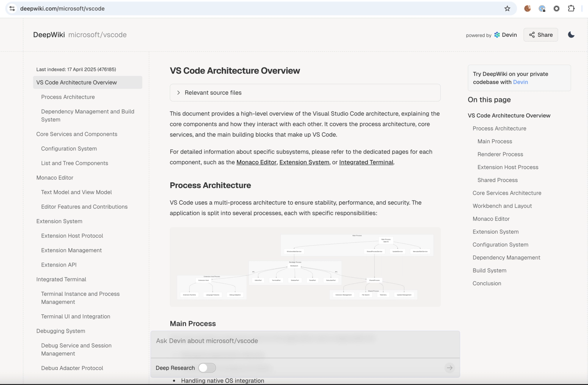Jump to Shared Process section
Screen dimensions: 588x385
pyautogui.click(x=498, y=180)
